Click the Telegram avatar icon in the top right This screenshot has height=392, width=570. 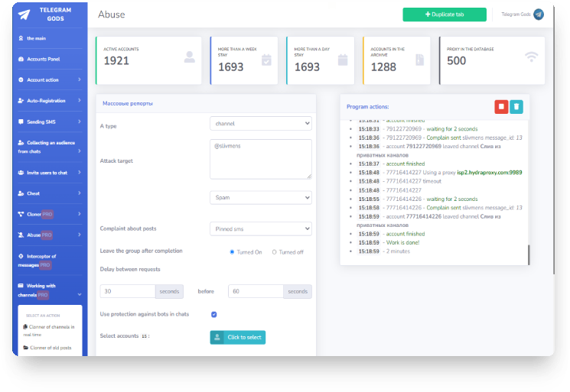[539, 15]
